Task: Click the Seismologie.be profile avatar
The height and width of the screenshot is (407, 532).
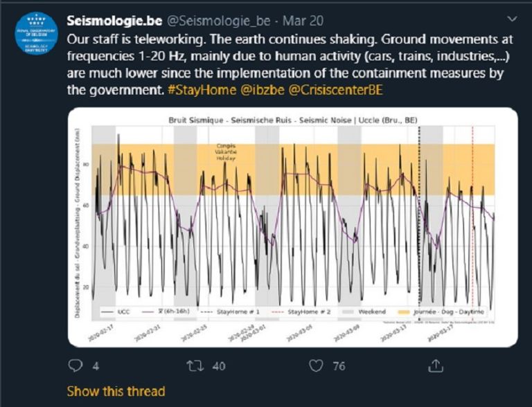Action: [x=36, y=34]
